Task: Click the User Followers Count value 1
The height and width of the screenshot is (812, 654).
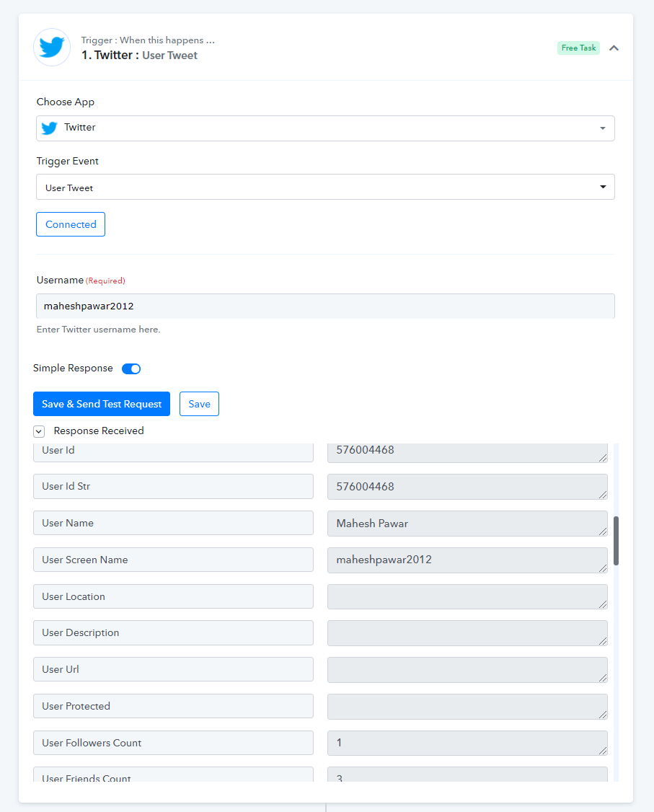Action: pos(467,743)
